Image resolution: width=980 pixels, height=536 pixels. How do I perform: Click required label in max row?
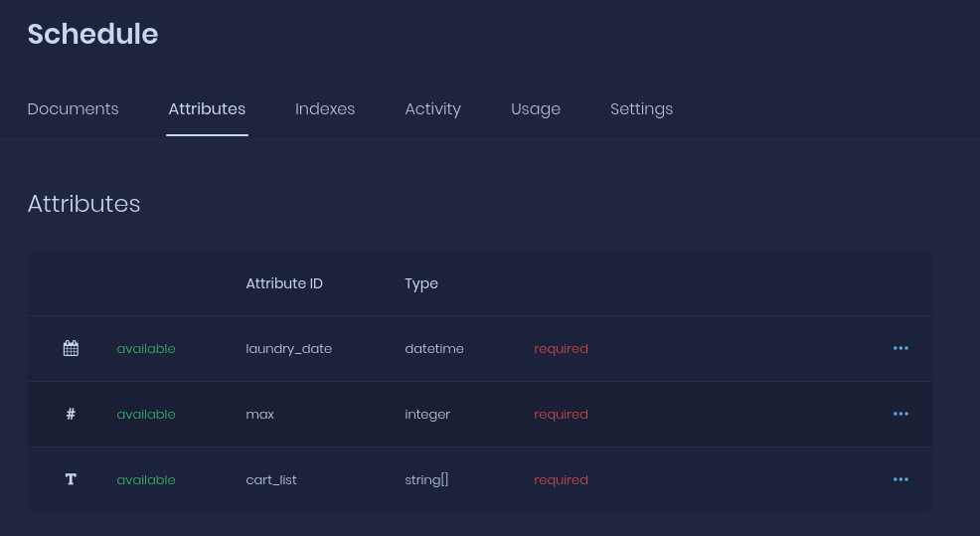[562, 415]
